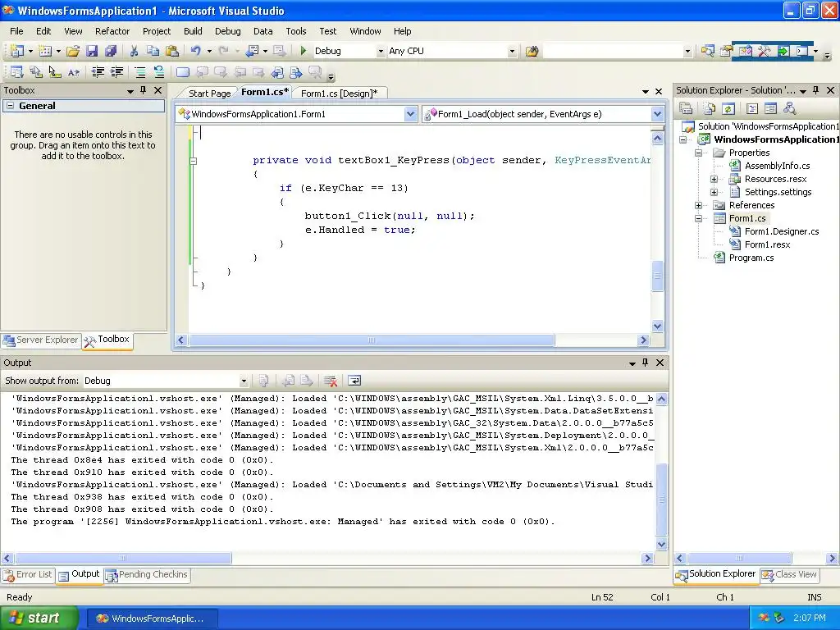The height and width of the screenshot is (630, 840).
Task: Open the Form1_Load members dropdown
Action: pos(657,113)
